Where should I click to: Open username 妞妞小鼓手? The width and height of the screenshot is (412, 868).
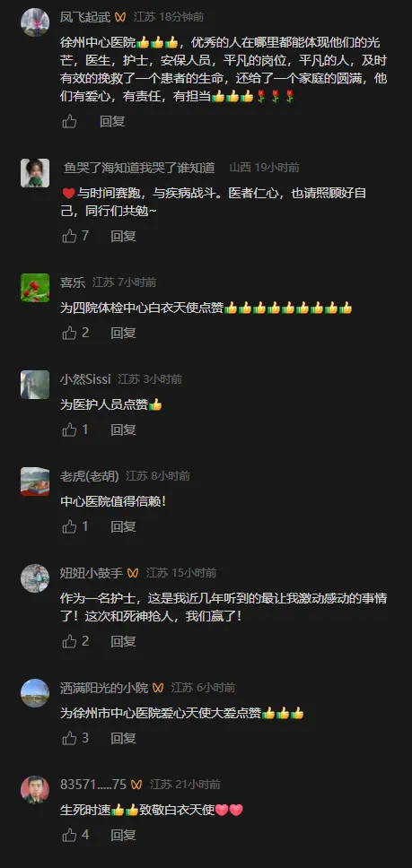click(x=92, y=573)
